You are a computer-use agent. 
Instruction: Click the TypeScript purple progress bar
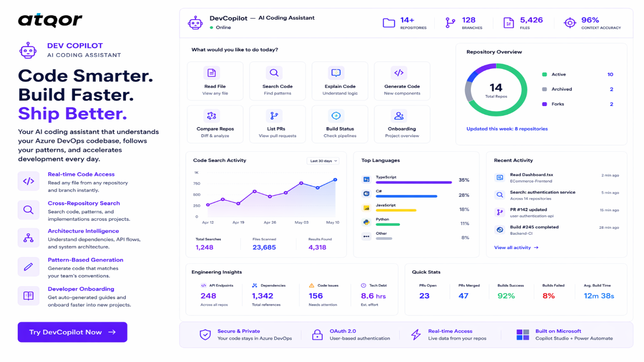click(x=414, y=183)
